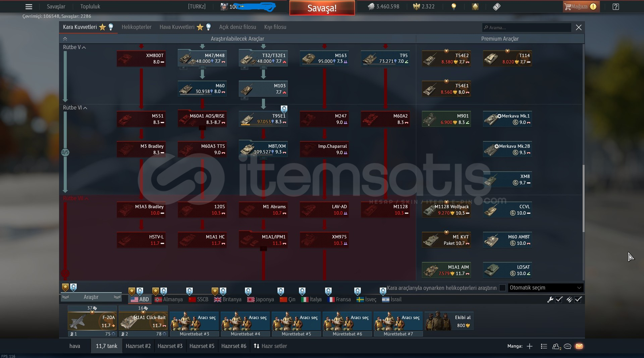Select Almanya nation flag tab

click(x=169, y=299)
